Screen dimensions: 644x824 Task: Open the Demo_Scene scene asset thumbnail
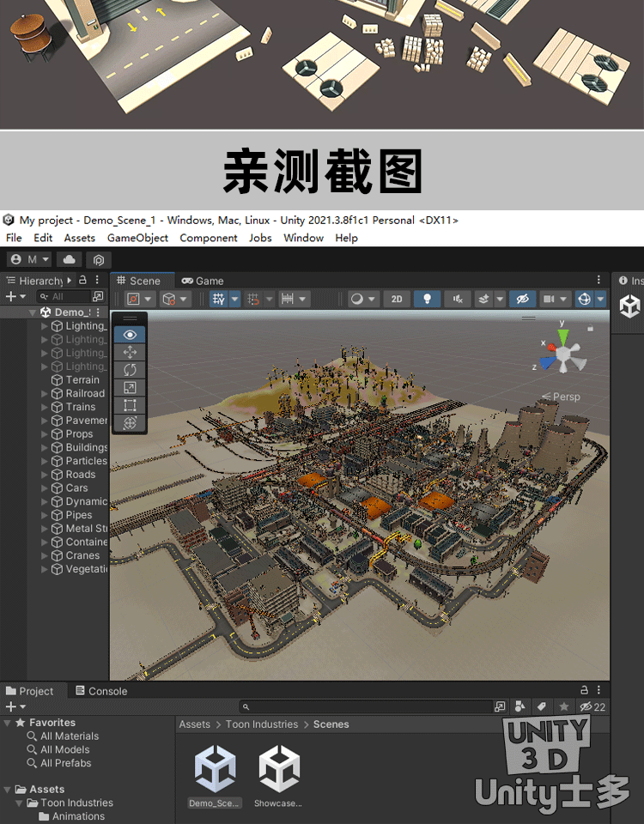215,769
